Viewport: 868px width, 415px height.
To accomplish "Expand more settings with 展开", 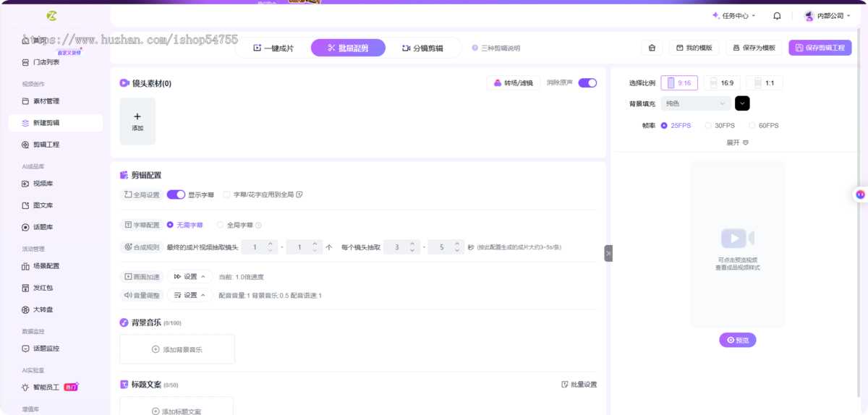I will [x=737, y=142].
